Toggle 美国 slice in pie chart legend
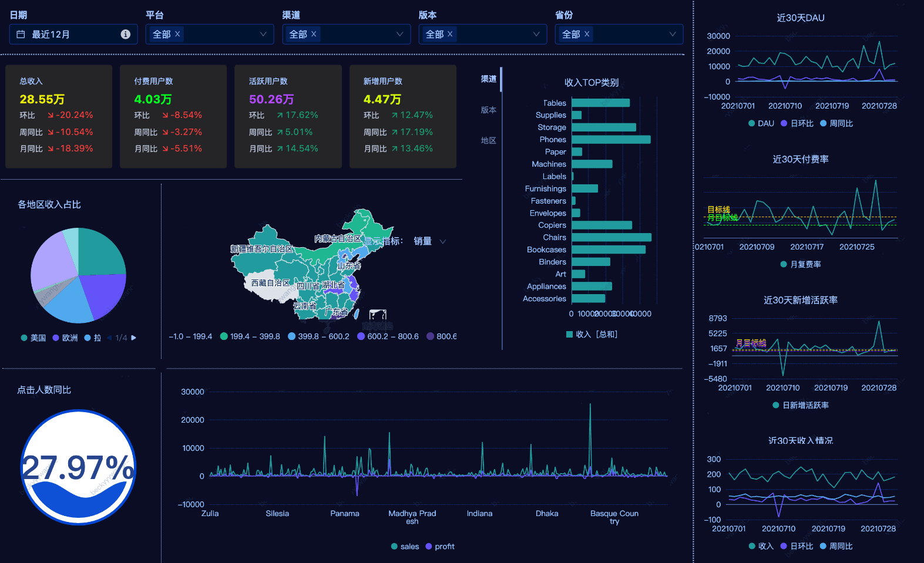Screen dimensions: 924x563 pos(33,338)
